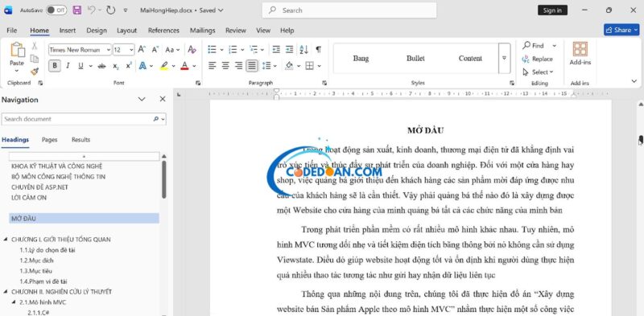Screen dimensions: 644x316
Task: Click the paragraph shading paint bucket
Action: 289,66
